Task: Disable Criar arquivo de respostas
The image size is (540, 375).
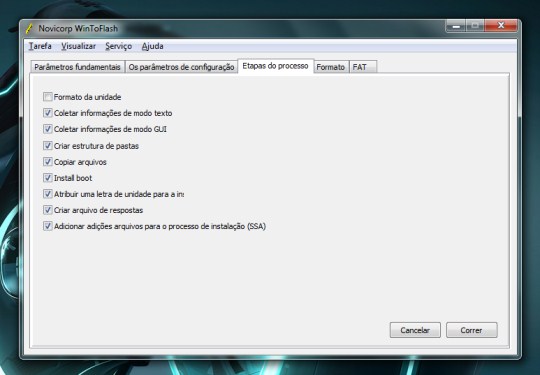Action: tap(48, 210)
